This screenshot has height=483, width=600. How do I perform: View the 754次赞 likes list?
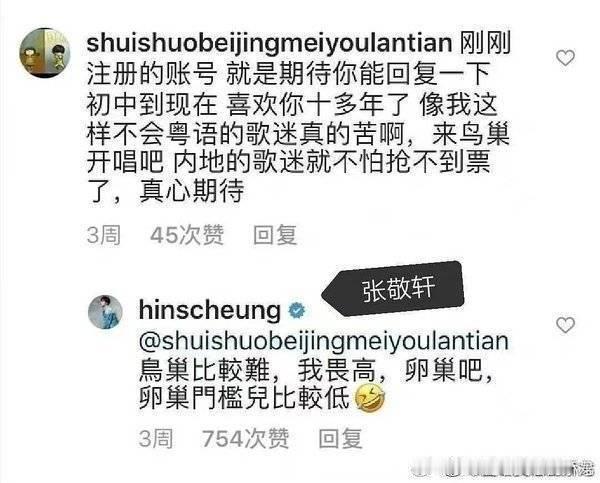point(245,439)
